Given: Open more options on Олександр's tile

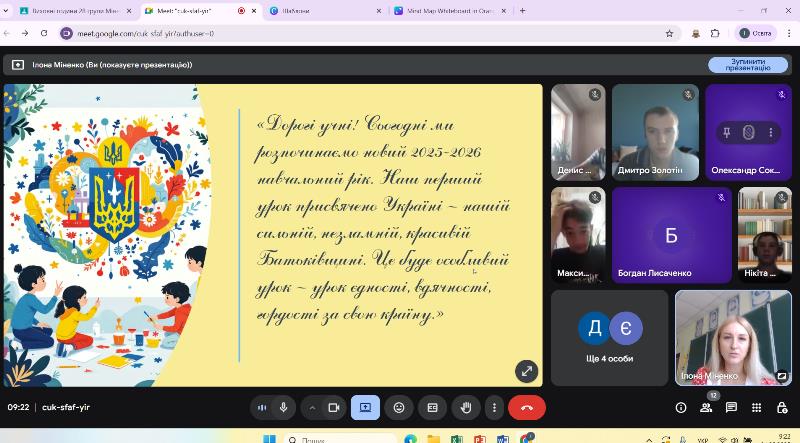Looking at the screenshot, I should [770, 133].
